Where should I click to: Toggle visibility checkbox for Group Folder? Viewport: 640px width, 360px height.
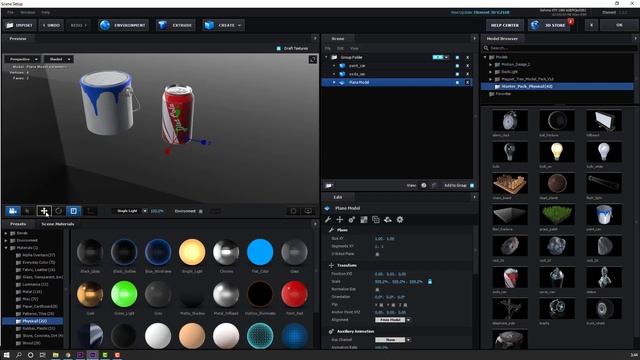pos(457,58)
